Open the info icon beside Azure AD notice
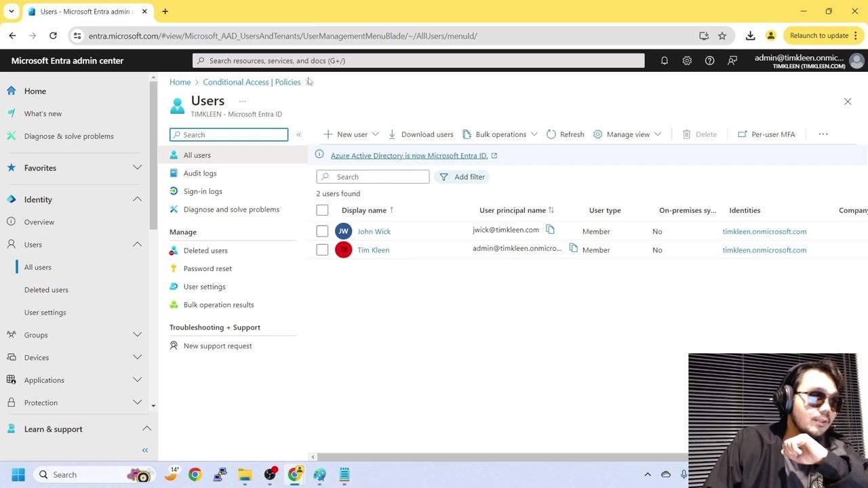The width and height of the screenshot is (868, 488). (319, 155)
